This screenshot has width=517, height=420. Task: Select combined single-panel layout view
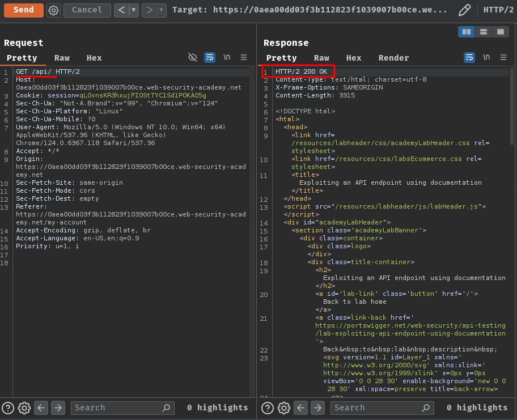pos(501,32)
